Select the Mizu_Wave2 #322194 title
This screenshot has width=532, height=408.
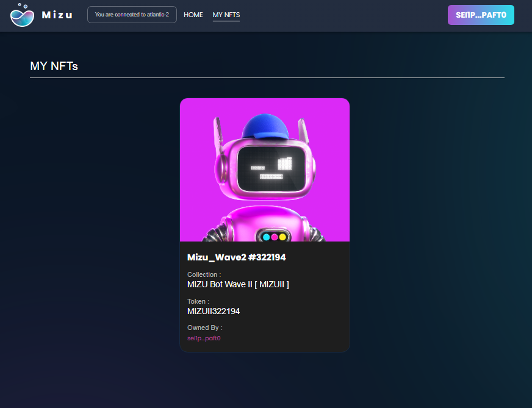(x=237, y=257)
